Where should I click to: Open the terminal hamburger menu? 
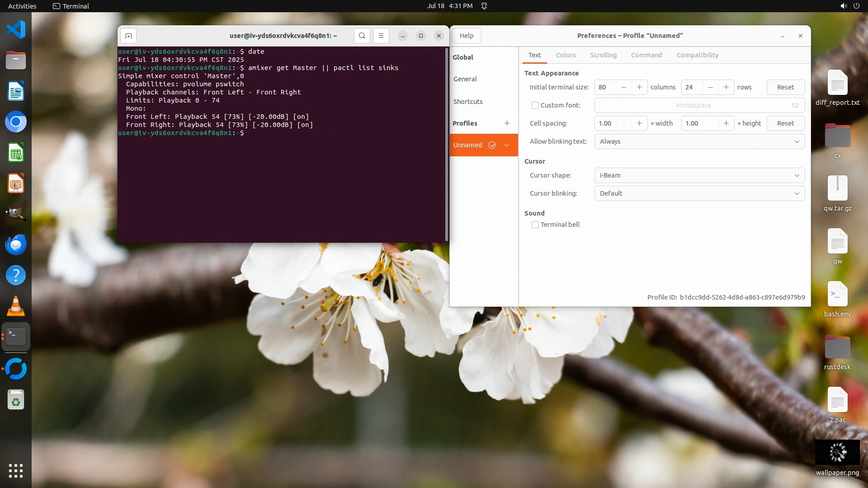(x=381, y=36)
